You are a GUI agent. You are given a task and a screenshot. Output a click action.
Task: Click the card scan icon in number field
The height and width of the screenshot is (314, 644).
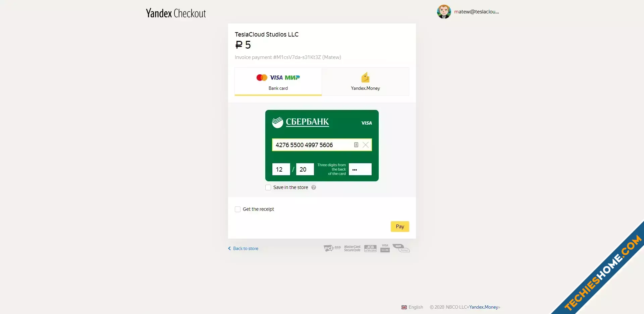click(356, 145)
